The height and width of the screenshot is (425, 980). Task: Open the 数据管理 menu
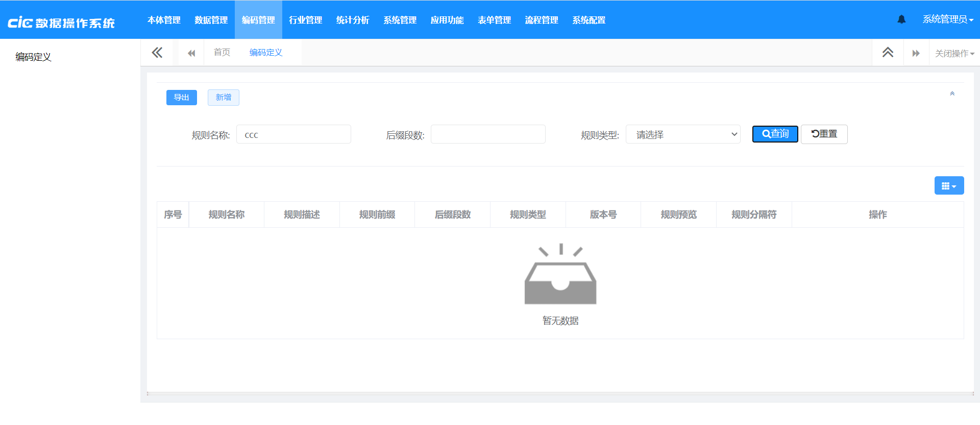[x=211, y=20]
